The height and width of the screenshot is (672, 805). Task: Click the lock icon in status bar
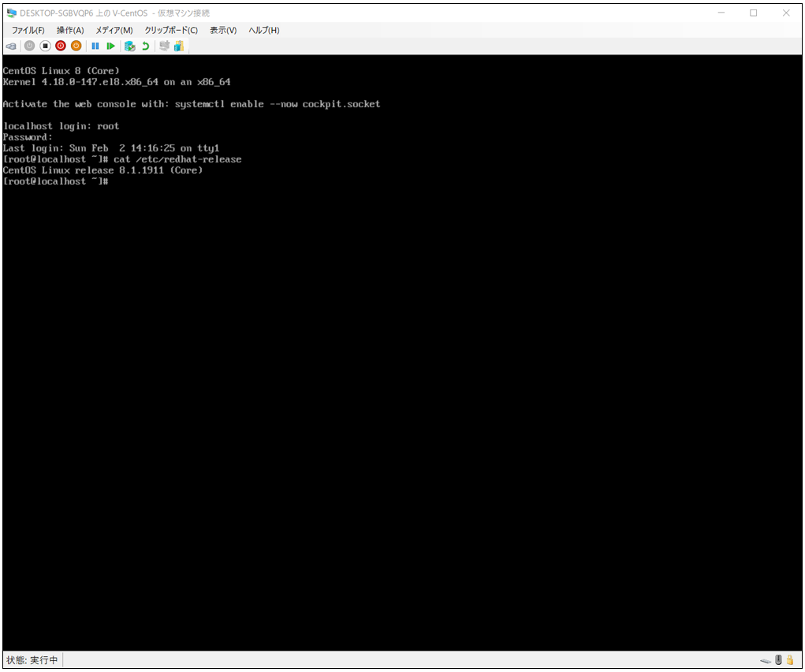coord(790,660)
